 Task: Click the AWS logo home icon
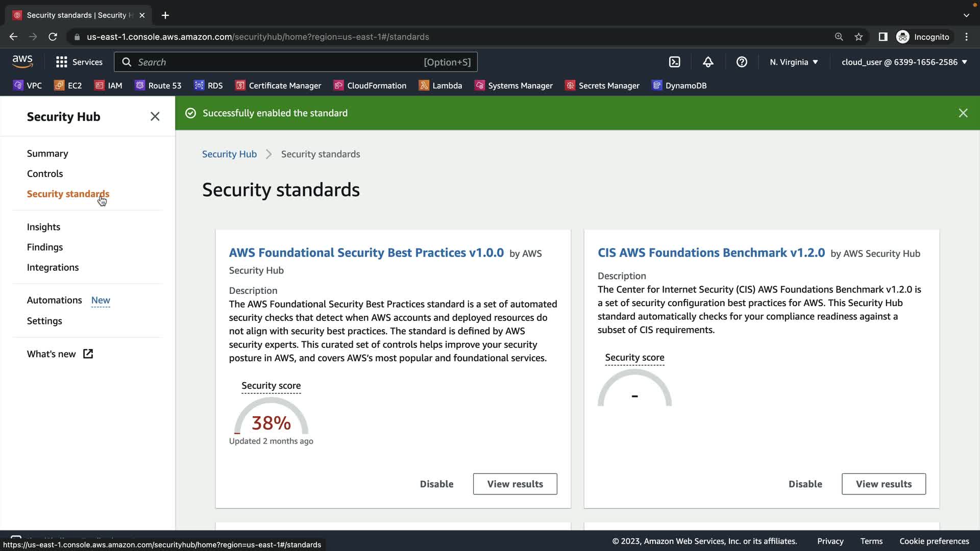[x=22, y=62]
